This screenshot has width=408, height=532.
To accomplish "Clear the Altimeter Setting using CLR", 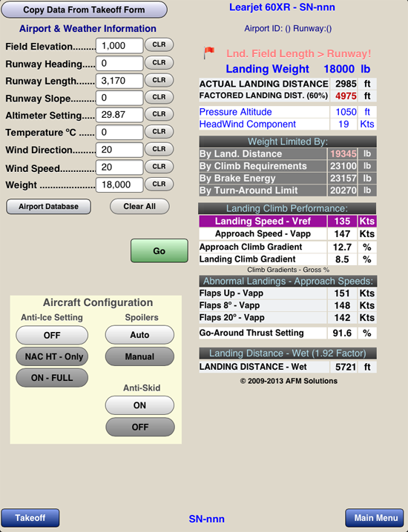I will (x=159, y=114).
